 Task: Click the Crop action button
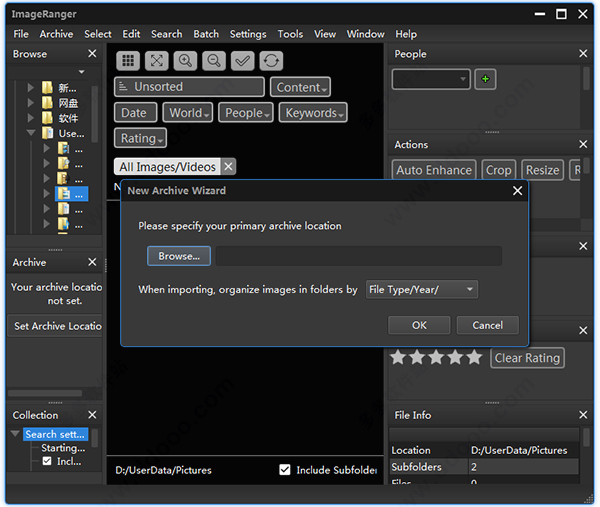click(x=499, y=170)
